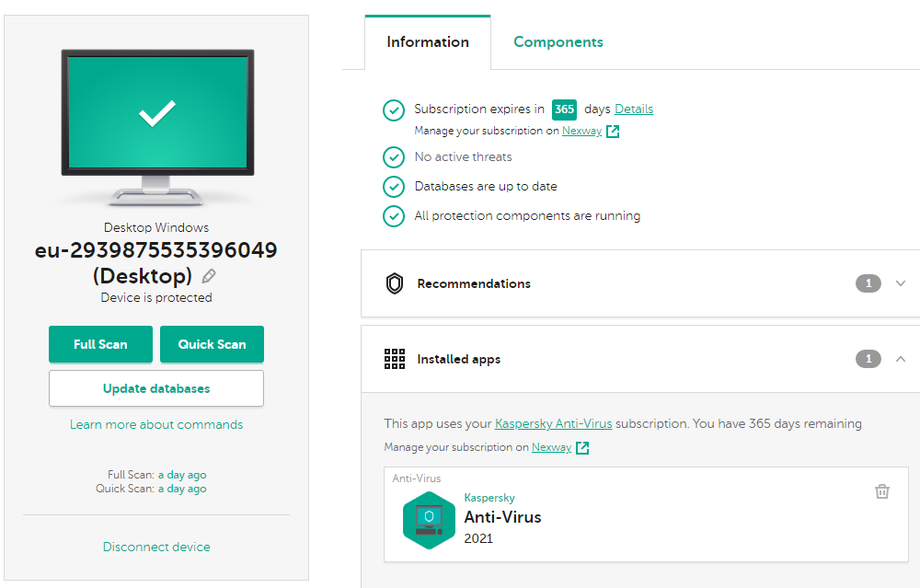The image size is (920, 588).
Task: Click the Recommendations count badge
Action: [868, 283]
